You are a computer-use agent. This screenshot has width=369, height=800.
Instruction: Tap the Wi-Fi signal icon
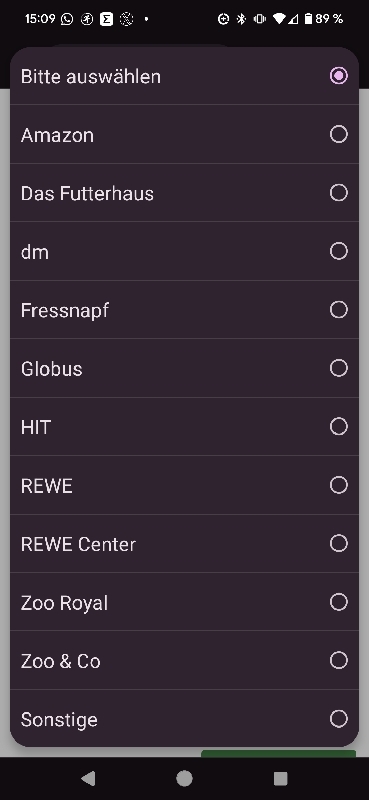[x=279, y=19]
